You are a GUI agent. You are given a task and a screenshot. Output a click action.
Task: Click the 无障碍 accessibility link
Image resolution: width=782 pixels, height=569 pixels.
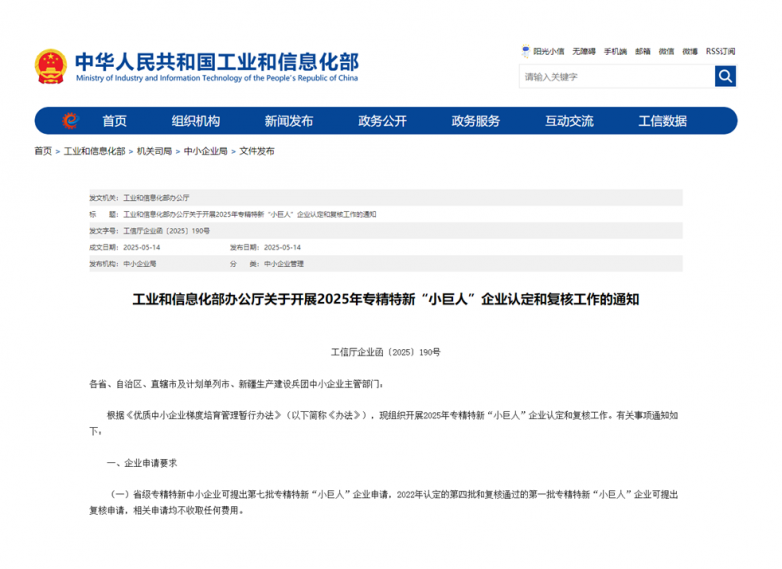coord(584,51)
